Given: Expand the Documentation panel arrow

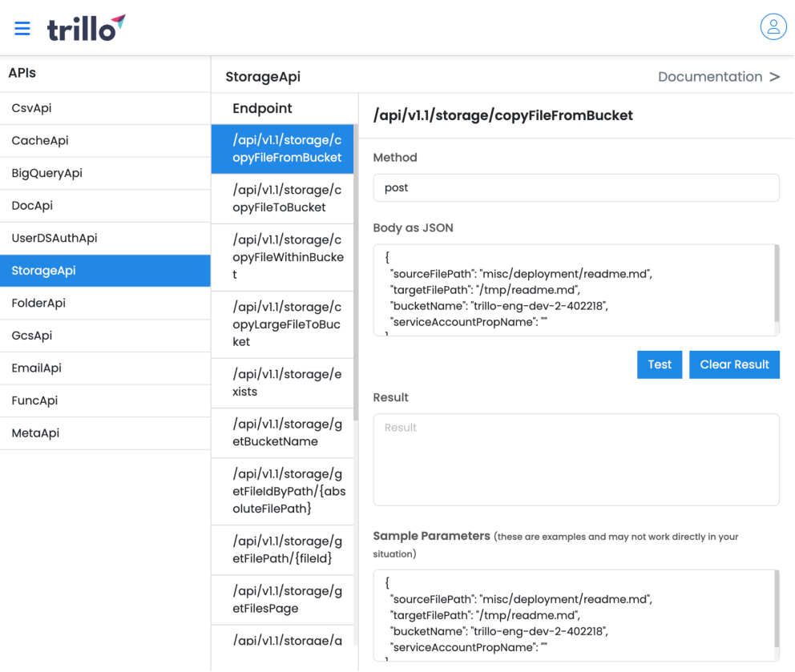Looking at the screenshot, I should (774, 77).
